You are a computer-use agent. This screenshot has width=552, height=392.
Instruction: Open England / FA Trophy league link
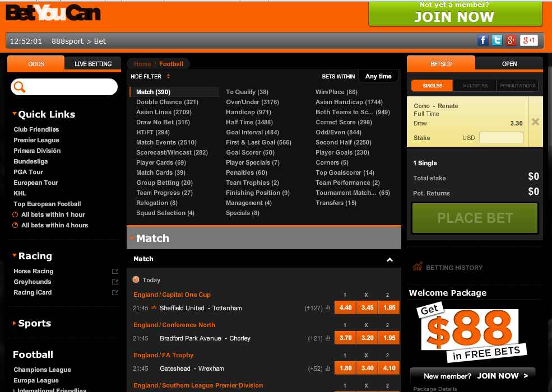[163, 356]
